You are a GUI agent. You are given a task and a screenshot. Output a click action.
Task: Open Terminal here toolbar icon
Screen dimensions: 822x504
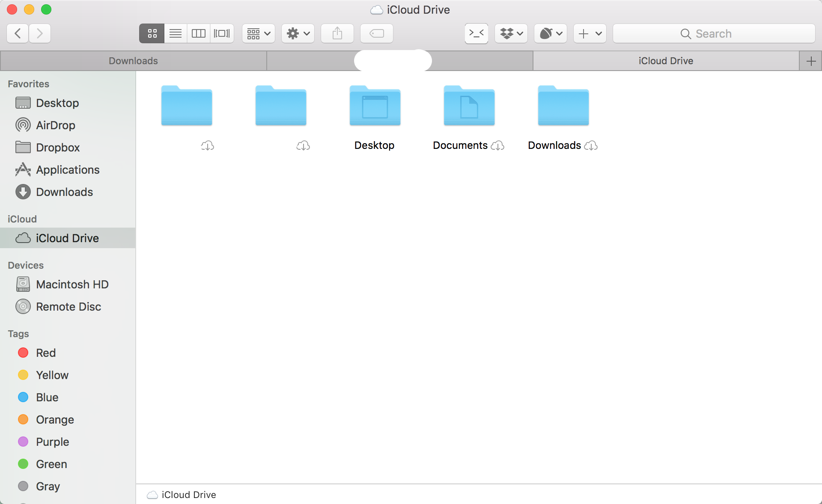477,33
